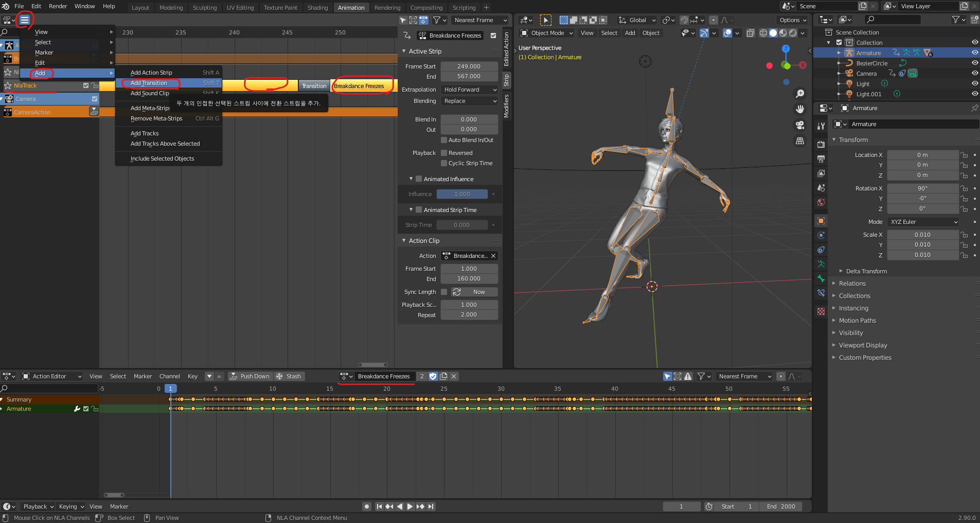The image size is (980, 523).
Task: Click the Stash action icon button
Action: (x=289, y=376)
